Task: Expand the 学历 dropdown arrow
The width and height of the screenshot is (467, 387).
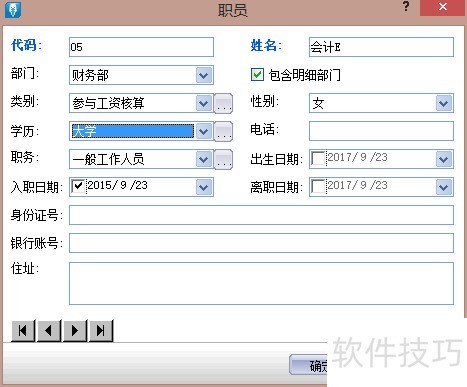Action: 204,131
